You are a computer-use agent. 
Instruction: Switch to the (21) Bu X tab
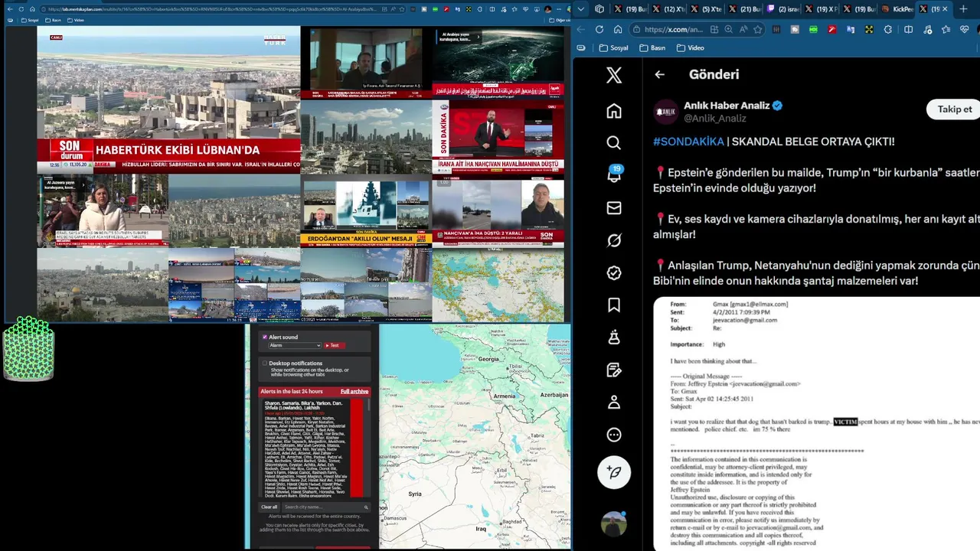point(744,9)
